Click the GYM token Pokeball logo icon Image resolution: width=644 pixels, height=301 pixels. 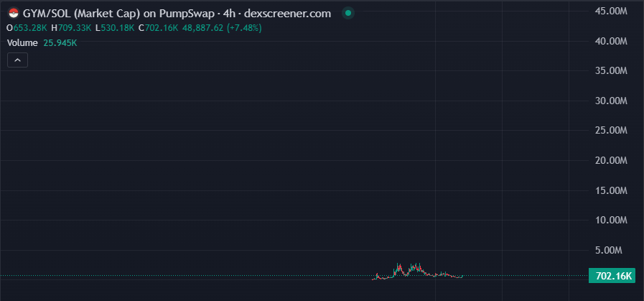(14, 14)
